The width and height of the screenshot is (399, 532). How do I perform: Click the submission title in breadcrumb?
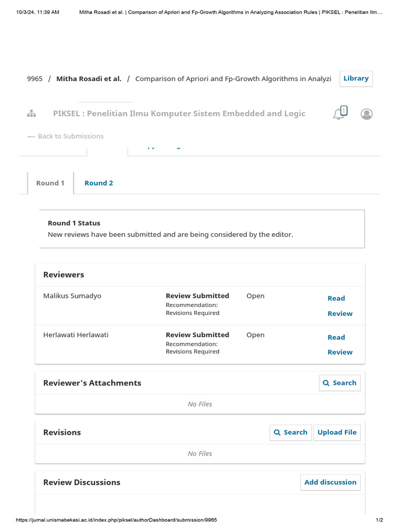tap(233, 79)
